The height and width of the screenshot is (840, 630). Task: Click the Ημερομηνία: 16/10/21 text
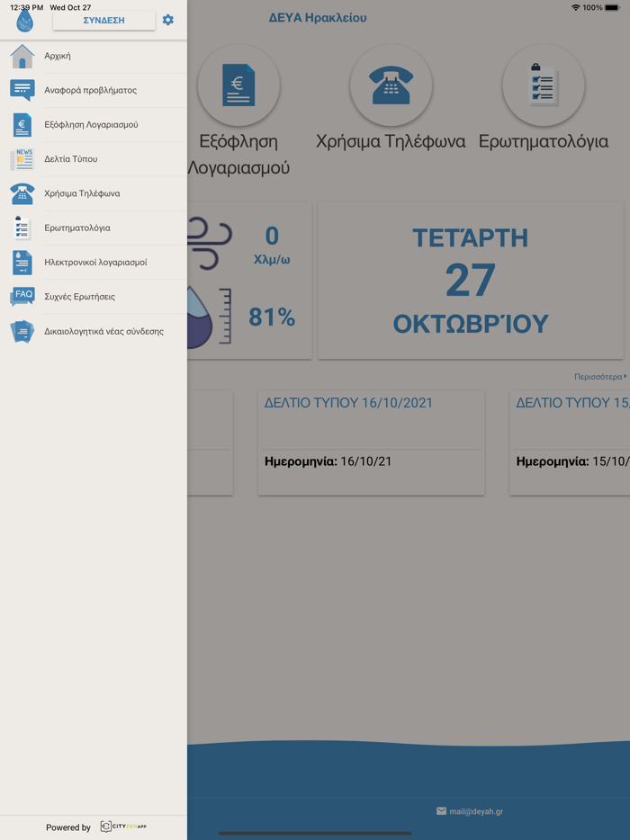(328, 461)
